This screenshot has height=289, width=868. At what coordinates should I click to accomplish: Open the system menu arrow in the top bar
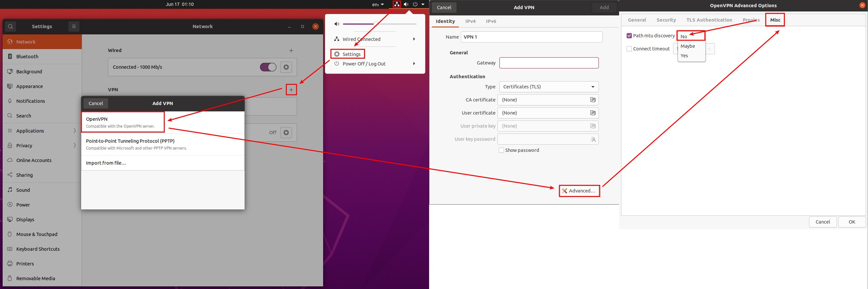[x=423, y=4]
